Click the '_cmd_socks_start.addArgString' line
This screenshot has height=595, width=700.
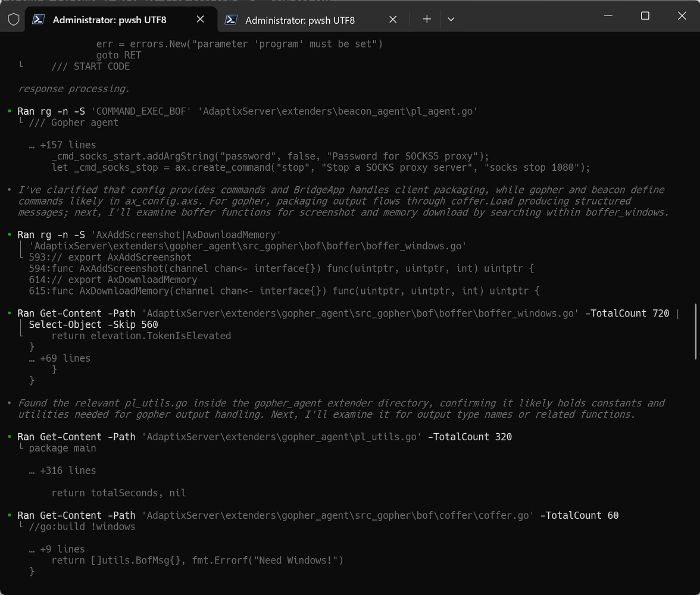pyautogui.click(x=270, y=156)
